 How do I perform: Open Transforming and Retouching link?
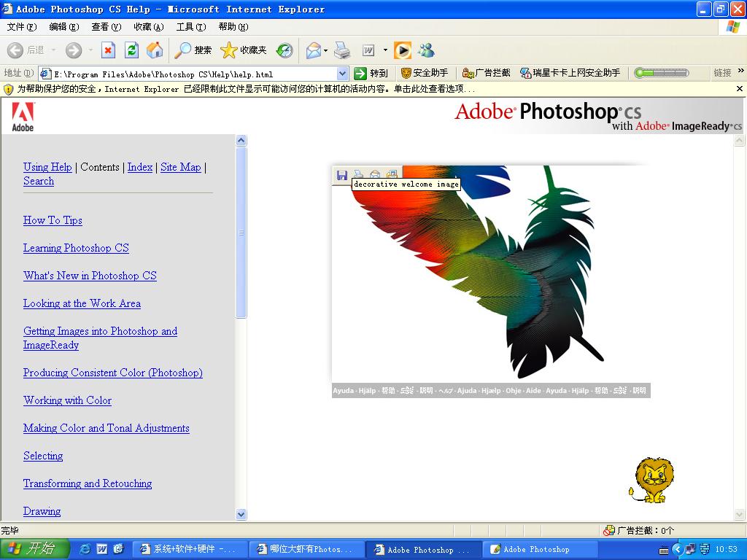tap(88, 483)
